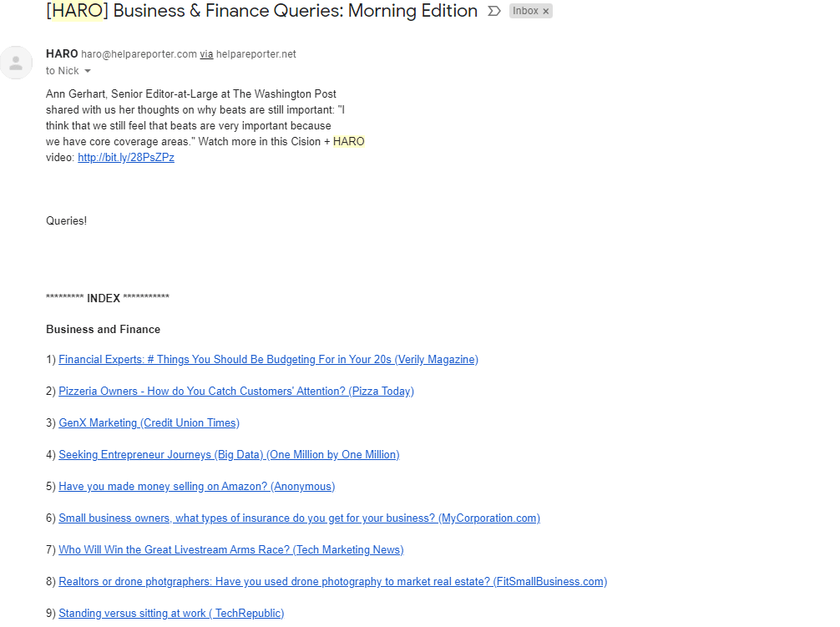Open the Great Livestream Arms Race link
Image resolution: width=840 pixels, height=627 pixels.
(231, 550)
